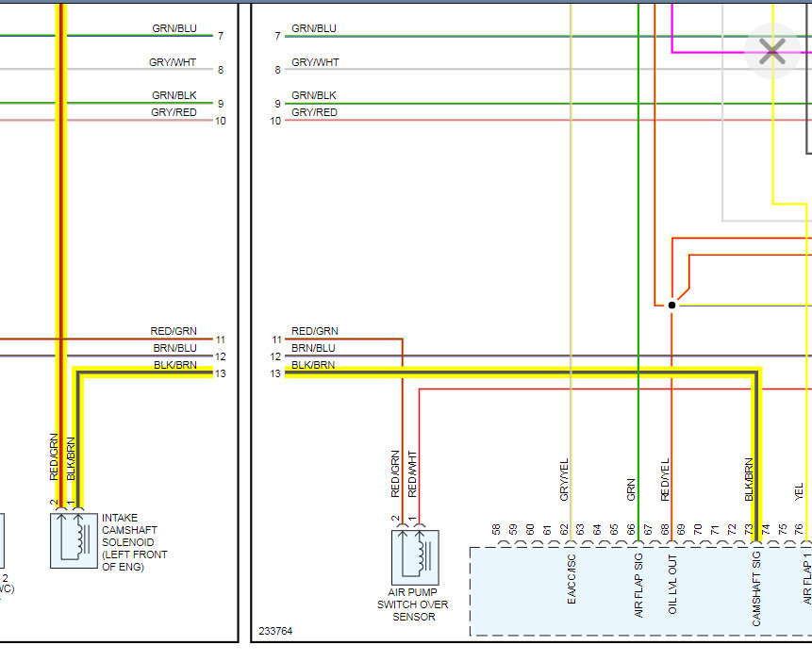This screenshot has width=812, height=662.
Task: Click the diagram number 233764
Action: coord(275,631)
